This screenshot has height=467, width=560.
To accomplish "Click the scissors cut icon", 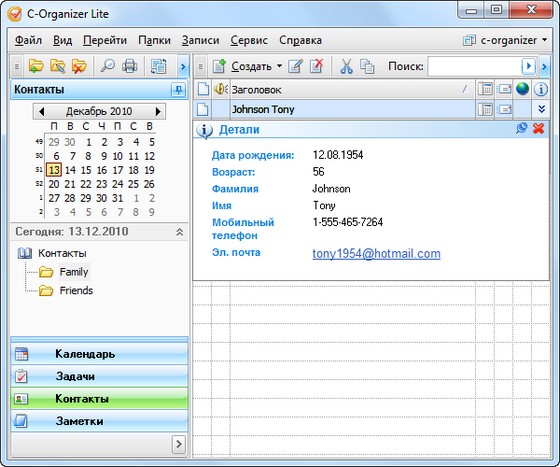I will pos(346,66).
